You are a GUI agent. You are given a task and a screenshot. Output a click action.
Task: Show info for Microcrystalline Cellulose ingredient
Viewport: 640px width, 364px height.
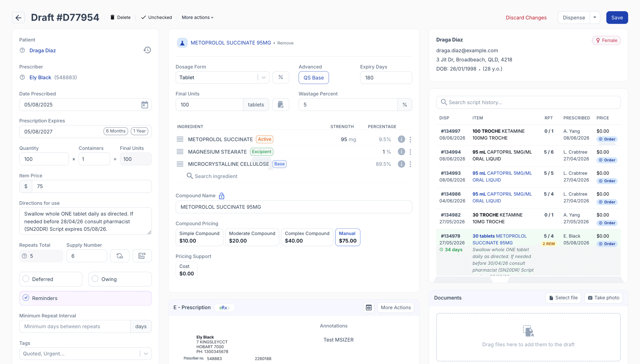tap(401, 164)
